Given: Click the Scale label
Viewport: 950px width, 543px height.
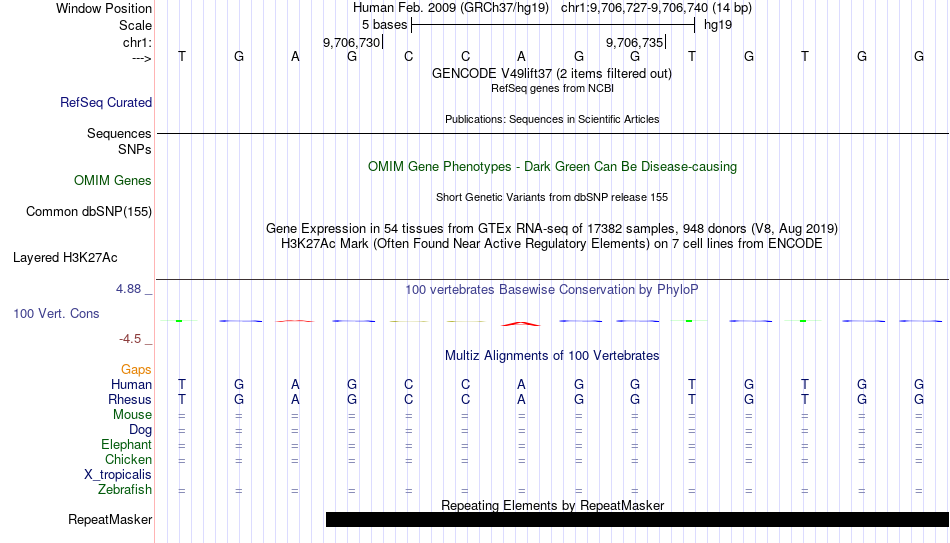Looking at the screenshot, I should click(135, 25).
